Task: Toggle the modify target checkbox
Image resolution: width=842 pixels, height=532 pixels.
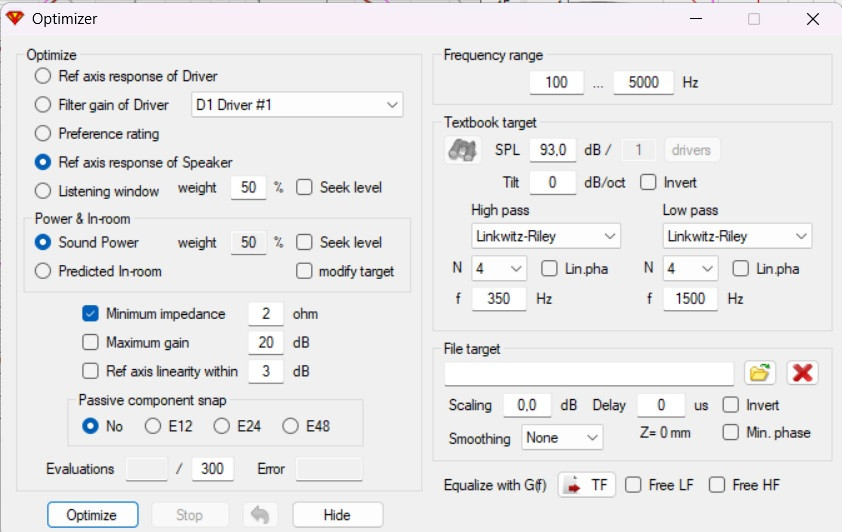Action: pos(304,271)
